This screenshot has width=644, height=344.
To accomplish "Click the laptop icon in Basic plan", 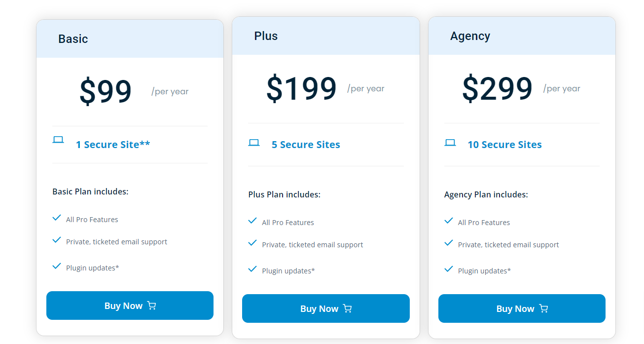I will tap(58, 140).
